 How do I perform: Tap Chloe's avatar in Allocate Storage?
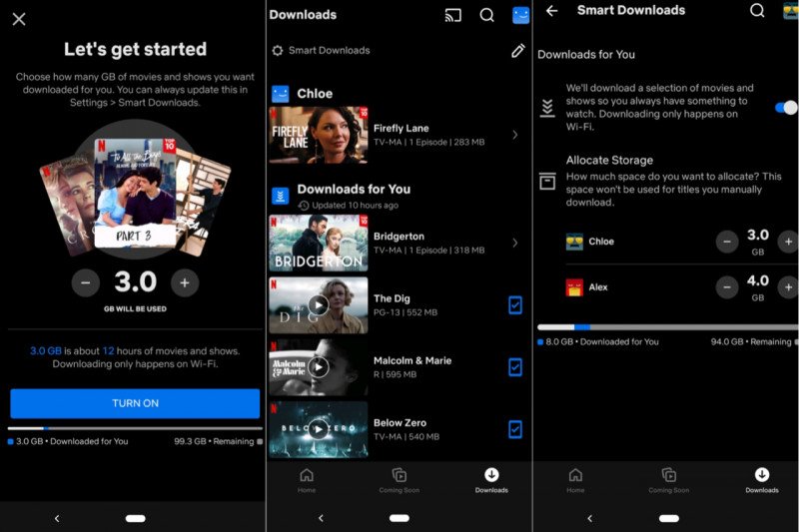574,242
